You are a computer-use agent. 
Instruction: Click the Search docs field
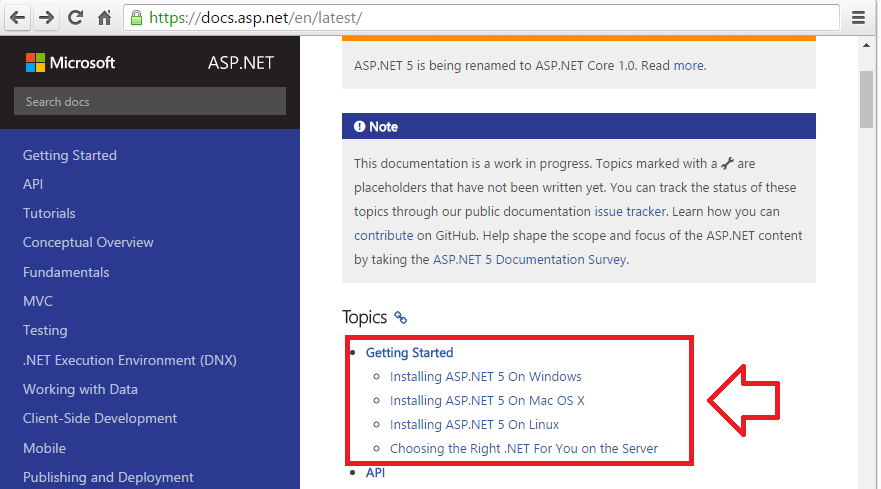(x=149, y=101)
